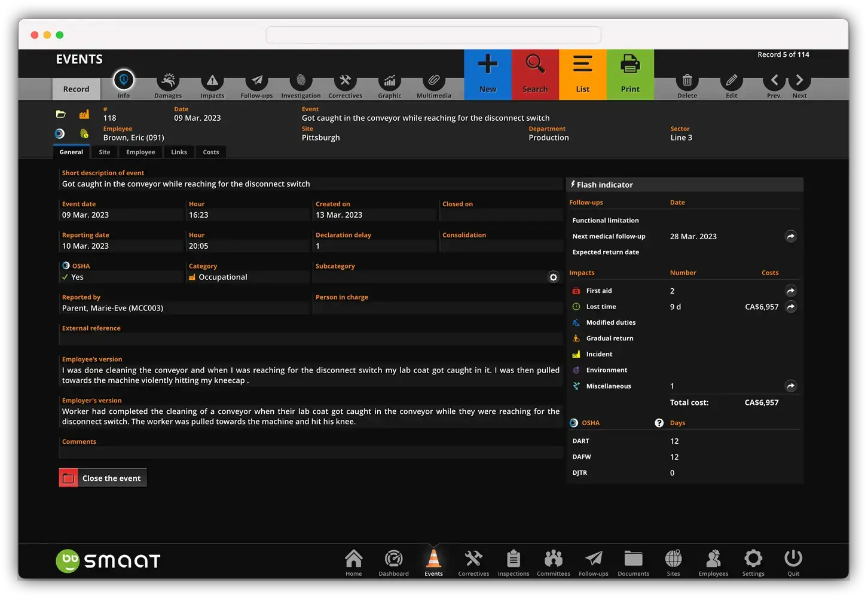Open the Multimedia paperclip icon
Viewport: 868px width, 598px height.
coord(434,80)
